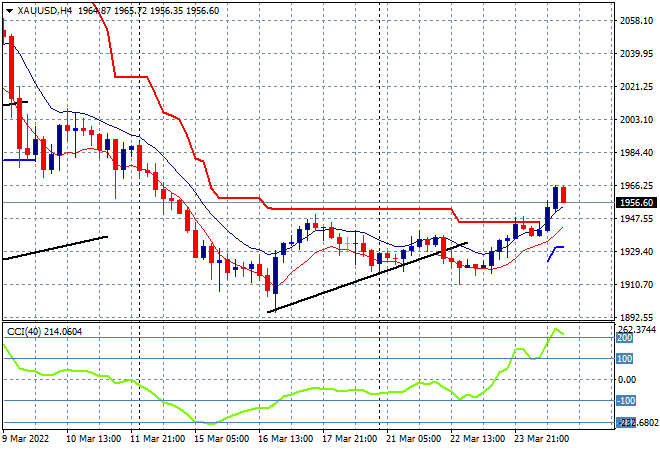Click the CCI 200 level label
Screen dimensions: 660x450
click(x=625, y=338)
